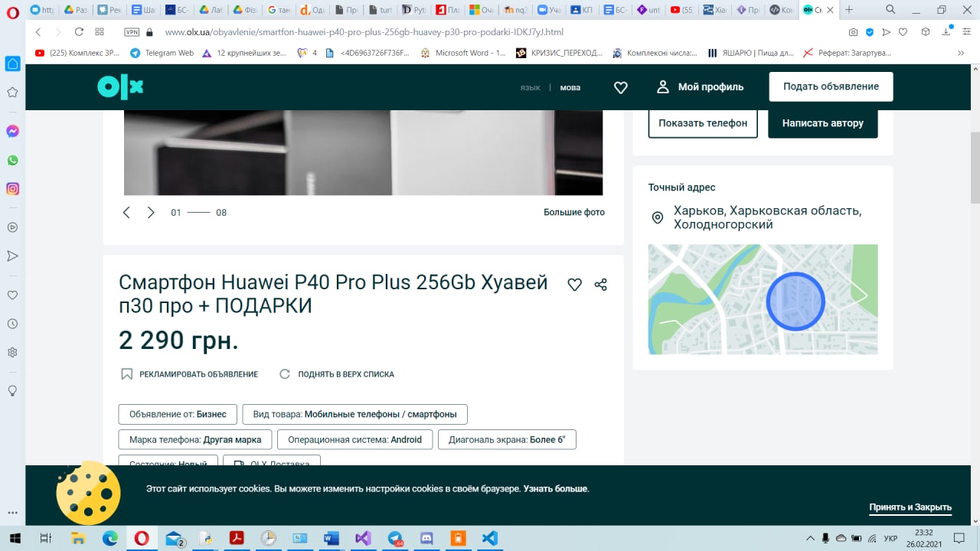Search open tabs magnifier icon
This screenshot has height=551, width=980.
click(890, 9)
